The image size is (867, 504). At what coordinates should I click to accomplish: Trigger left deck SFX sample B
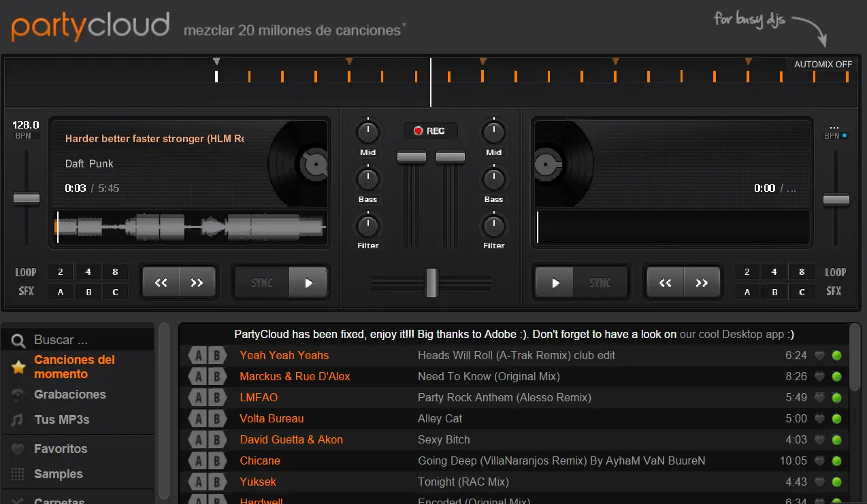coord(88,292)
